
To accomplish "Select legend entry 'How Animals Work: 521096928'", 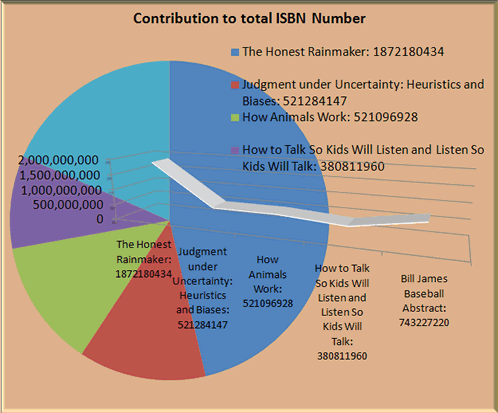I will coord(330,117).
